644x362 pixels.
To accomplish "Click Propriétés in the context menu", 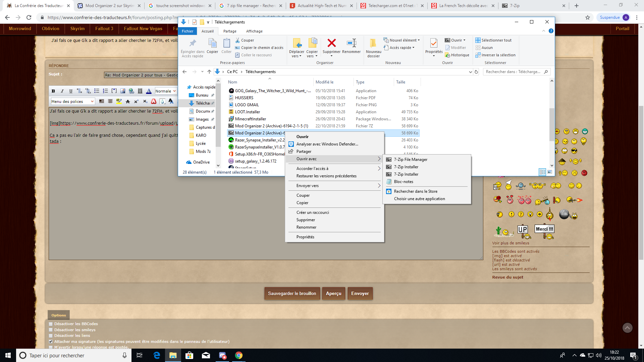I will 305,237.
